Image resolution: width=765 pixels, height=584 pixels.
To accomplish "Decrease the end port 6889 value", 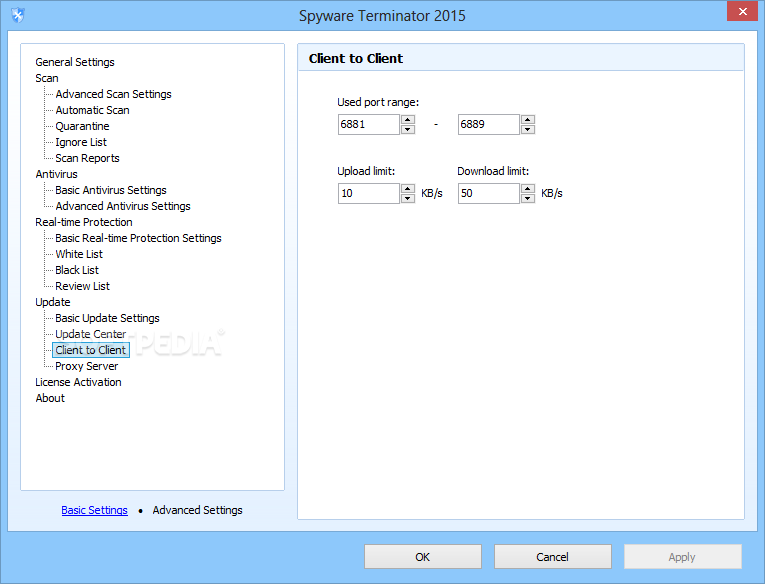I will [x=528, y=129].
